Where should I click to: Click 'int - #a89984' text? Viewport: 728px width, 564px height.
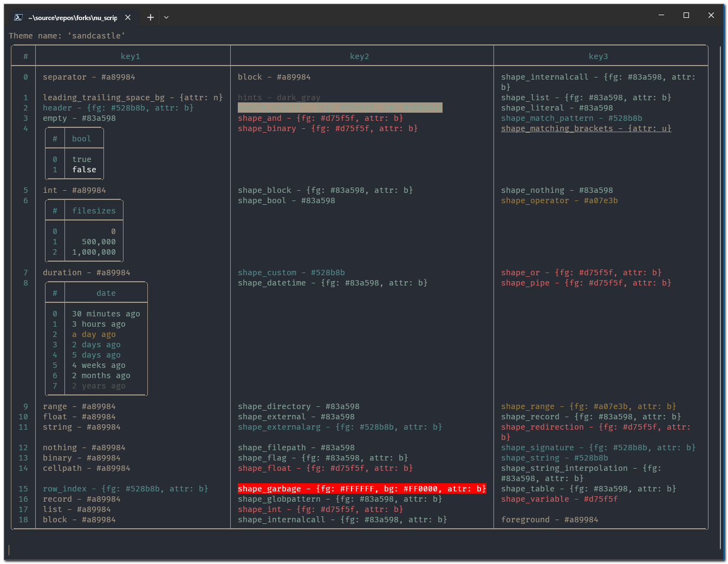(x=75, y=190)
